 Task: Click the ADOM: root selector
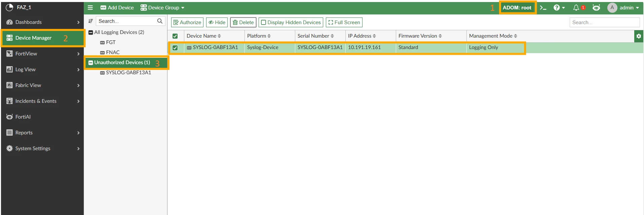coord(517,7)
